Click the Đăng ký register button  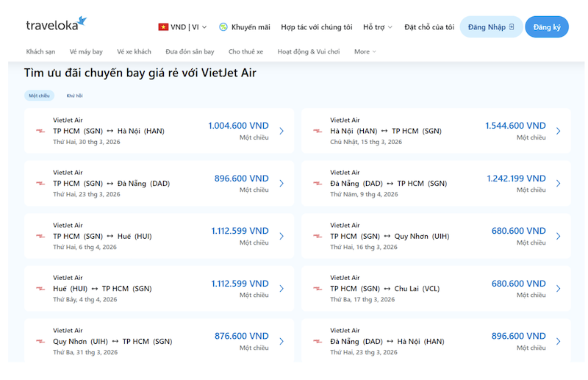[547, 27]
